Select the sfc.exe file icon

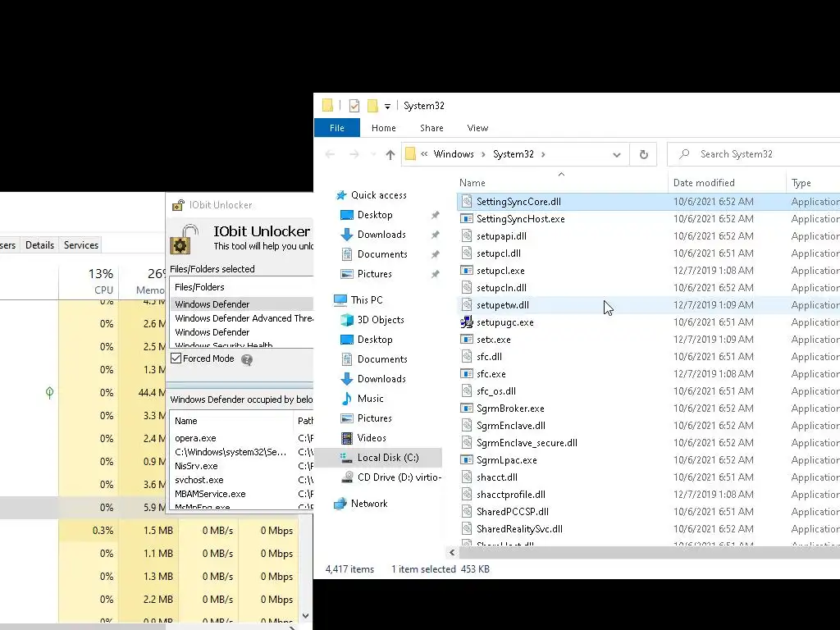(x=467, y=374)
